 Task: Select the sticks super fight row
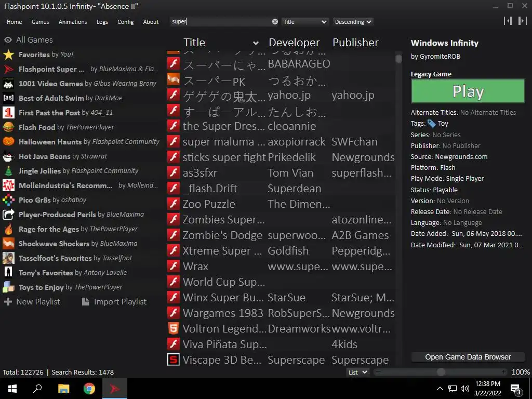281,157
